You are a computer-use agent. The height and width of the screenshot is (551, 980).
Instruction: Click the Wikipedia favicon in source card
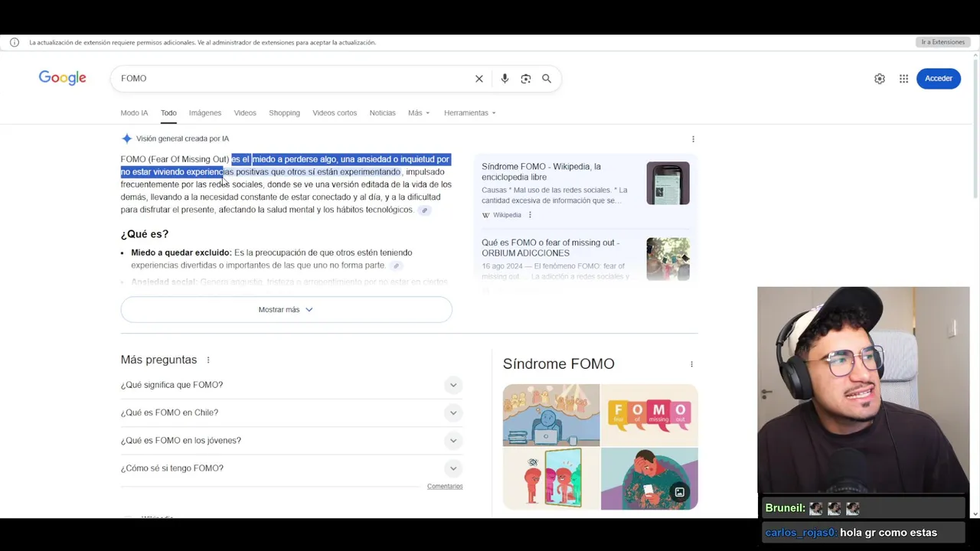[x=485, y=215]
